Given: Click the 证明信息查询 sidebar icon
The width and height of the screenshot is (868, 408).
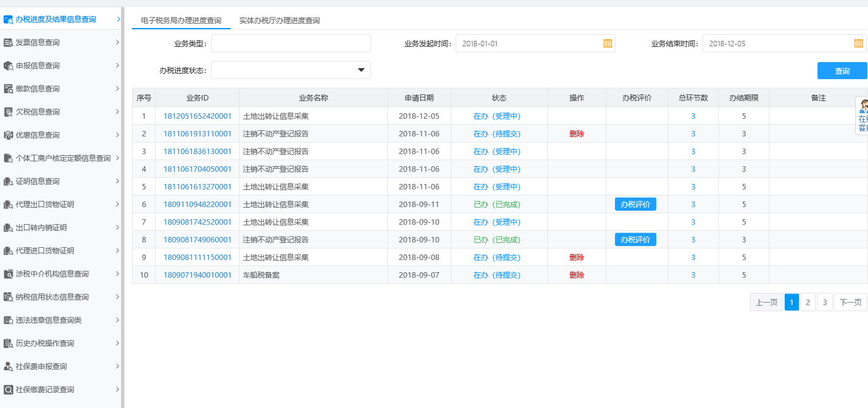Looking at the screenshot, I should pyautogui.click(x=9, y=181).
